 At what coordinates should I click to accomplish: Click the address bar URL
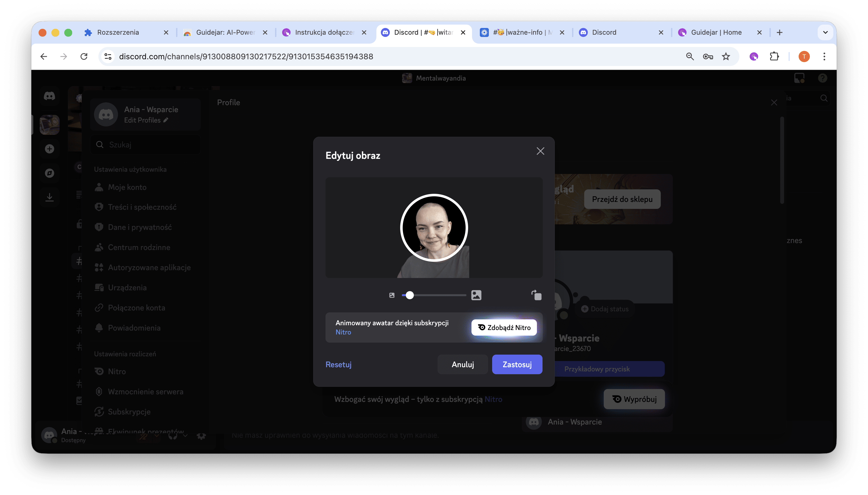pos(246,56)
